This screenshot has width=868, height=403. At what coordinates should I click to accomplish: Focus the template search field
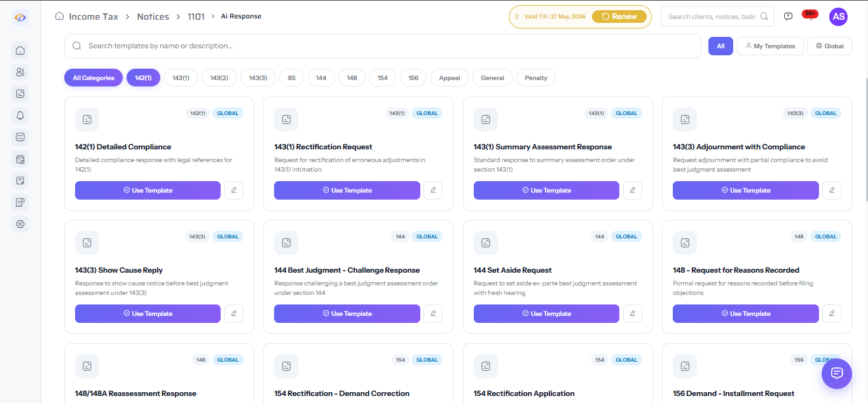(x=382, y=46)
